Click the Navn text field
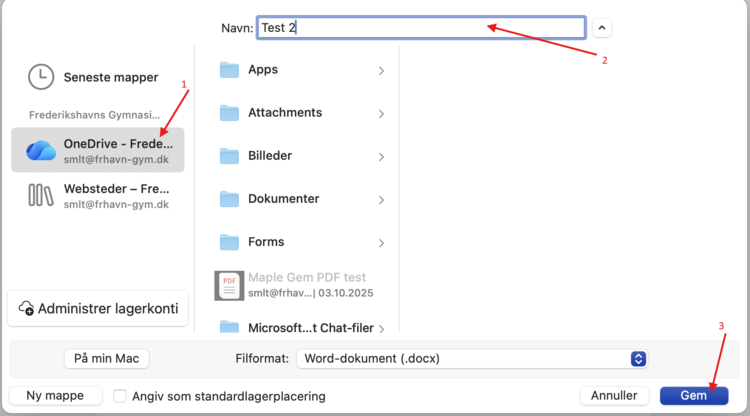The width and height of the screenshot is (750, 416). (x=420, y=28)
